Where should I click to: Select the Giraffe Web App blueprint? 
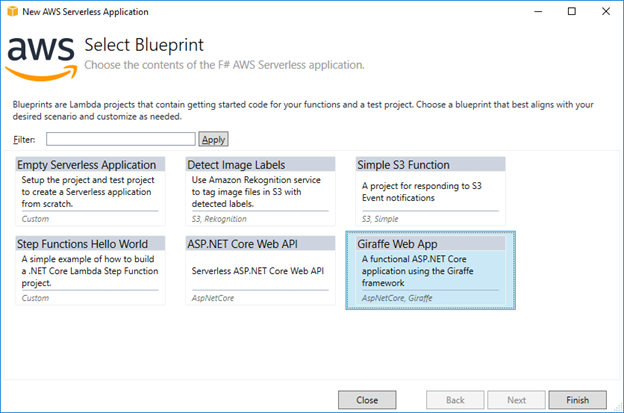tap(431, 270)
